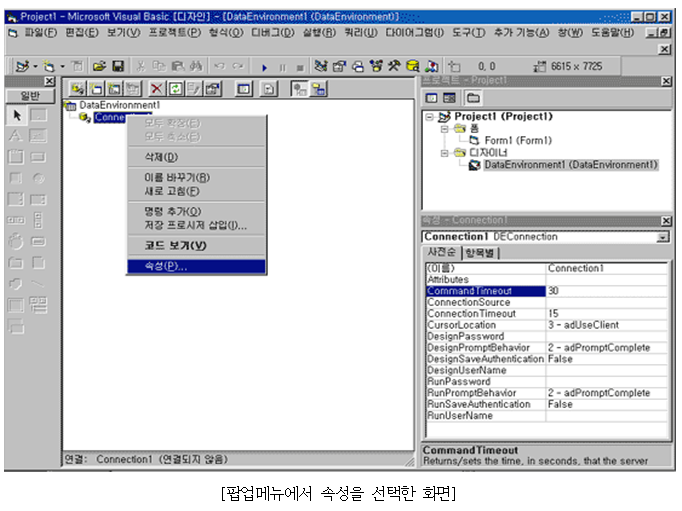
Task: Collapse the Project1 (Project1) tree node
Action: point(430,117)
